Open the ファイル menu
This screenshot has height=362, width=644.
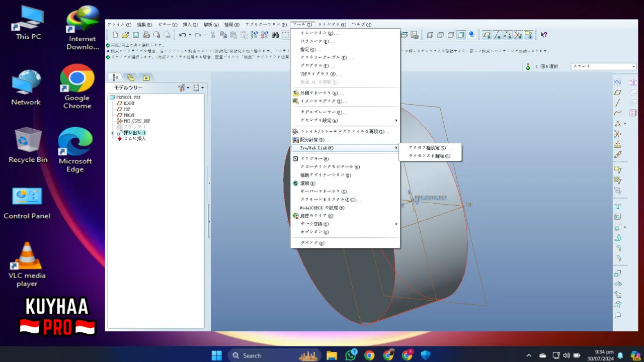[x=119, y=24]
